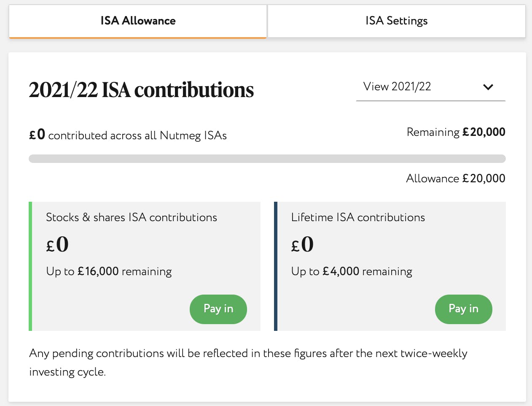Click the Up to £16,000 remaining text
This screenshot has height=406, width=532.
[109, 271]
